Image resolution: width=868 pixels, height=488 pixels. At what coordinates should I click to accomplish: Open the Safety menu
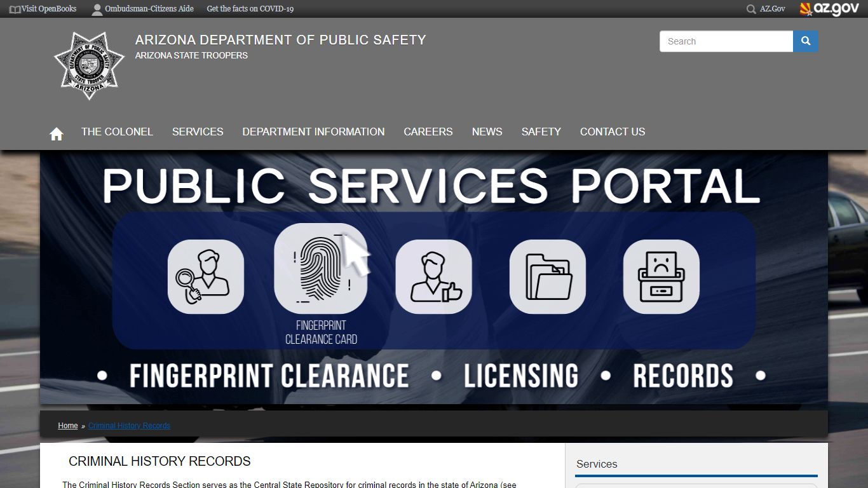541,132
